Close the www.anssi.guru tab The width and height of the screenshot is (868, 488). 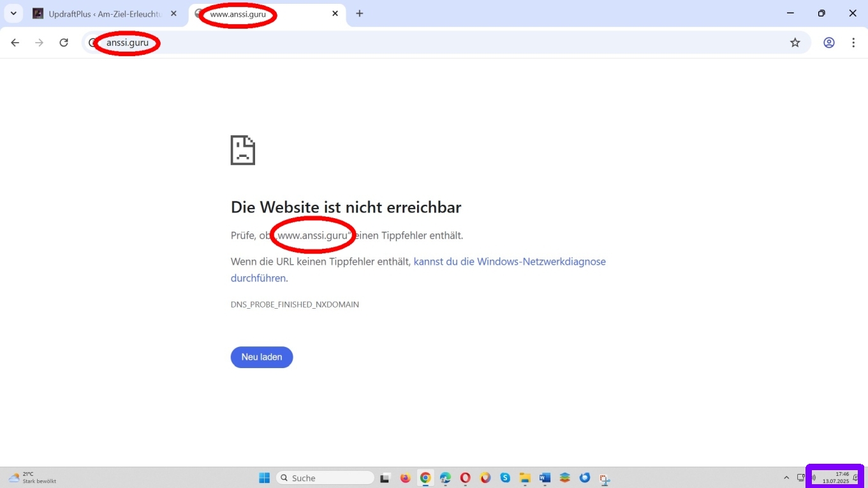pos(335,13)
